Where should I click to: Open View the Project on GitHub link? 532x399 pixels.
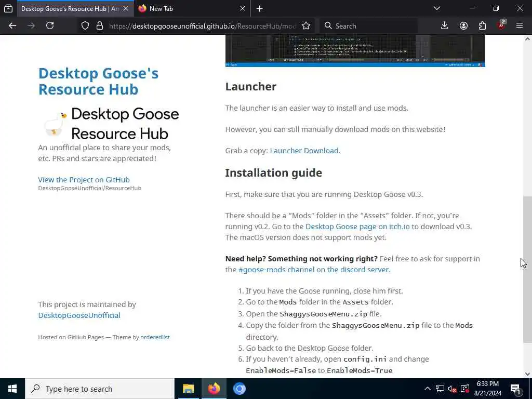pos(84,179)
